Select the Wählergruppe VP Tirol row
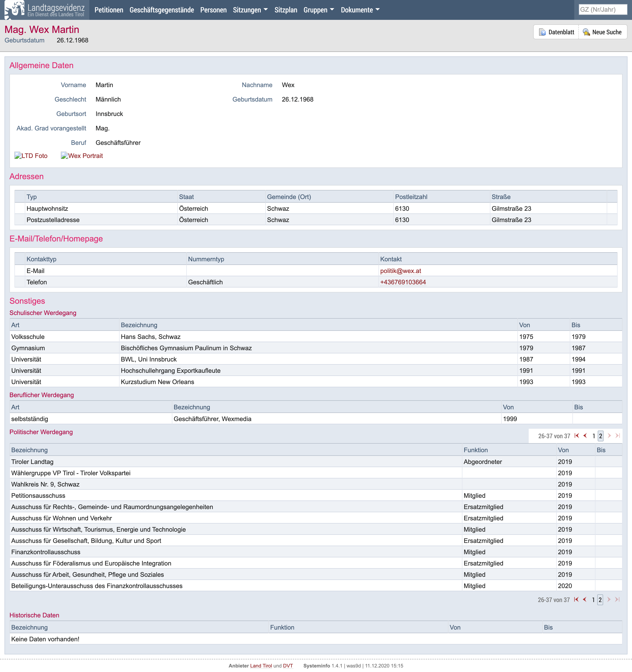The height and width of the screenshot is (672, 632). pos(316,473)
